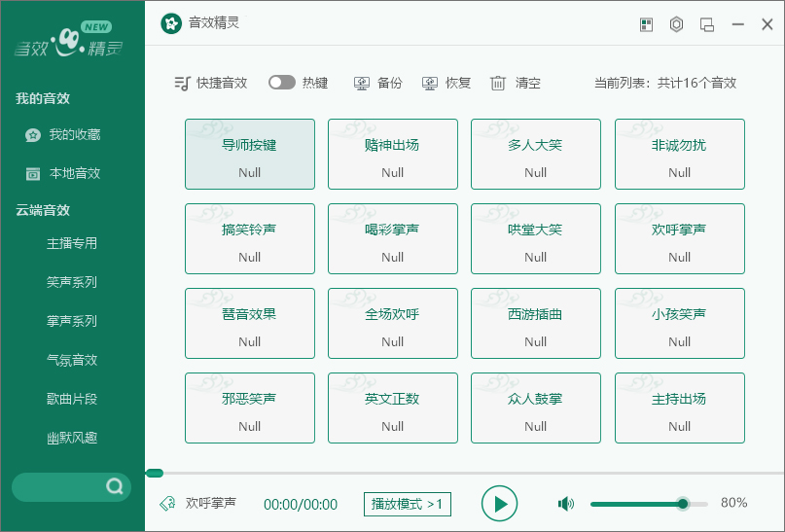Play the 西游插曲 sound effect card
The height and width of the screenshot is (532, 785).
point(536,323)
